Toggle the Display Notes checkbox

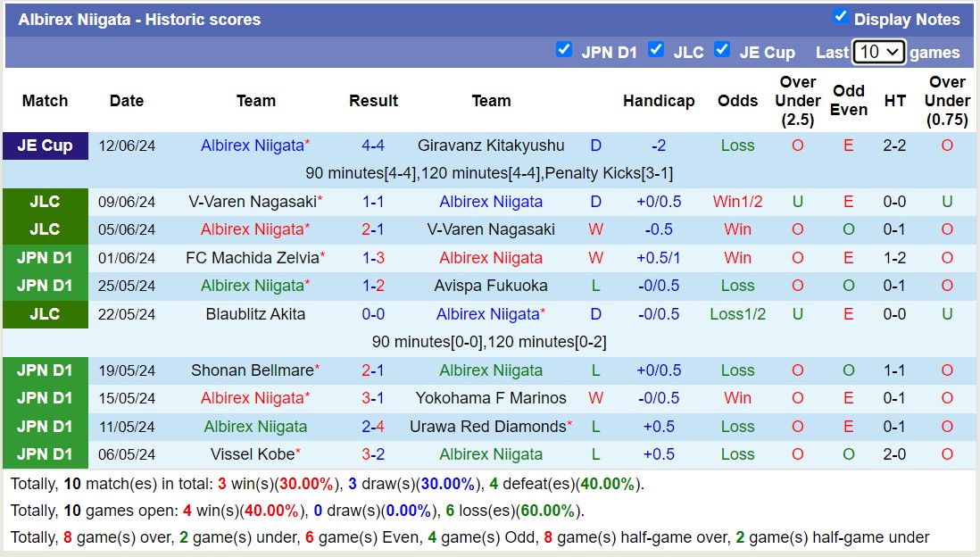(x=840, y=17)
